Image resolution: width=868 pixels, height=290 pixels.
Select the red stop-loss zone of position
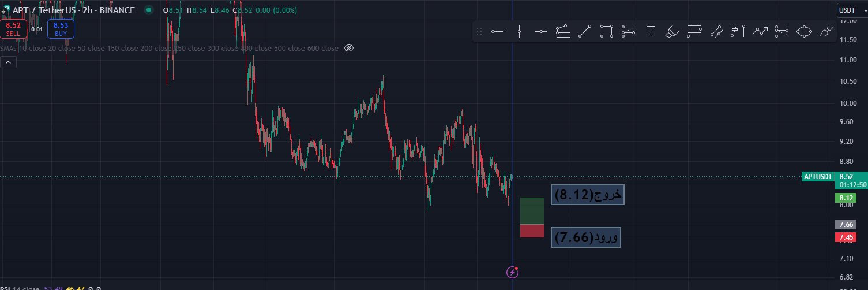pos(532,230)
